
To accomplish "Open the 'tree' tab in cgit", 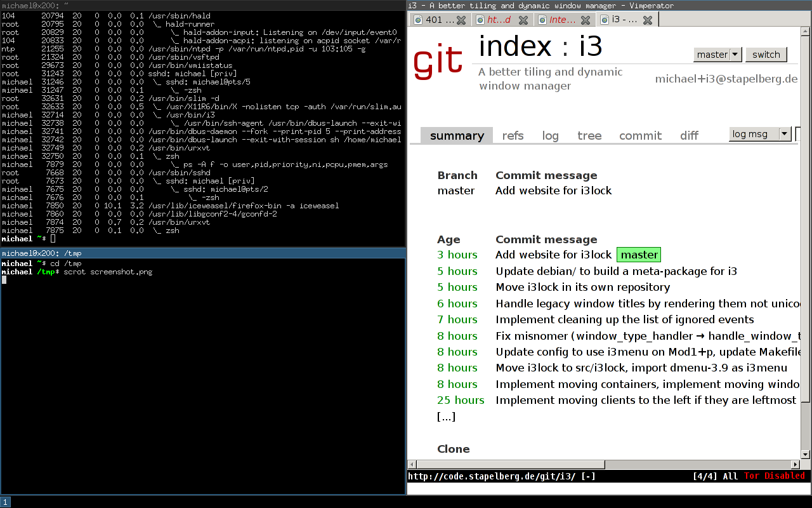I will click(589, 135).
